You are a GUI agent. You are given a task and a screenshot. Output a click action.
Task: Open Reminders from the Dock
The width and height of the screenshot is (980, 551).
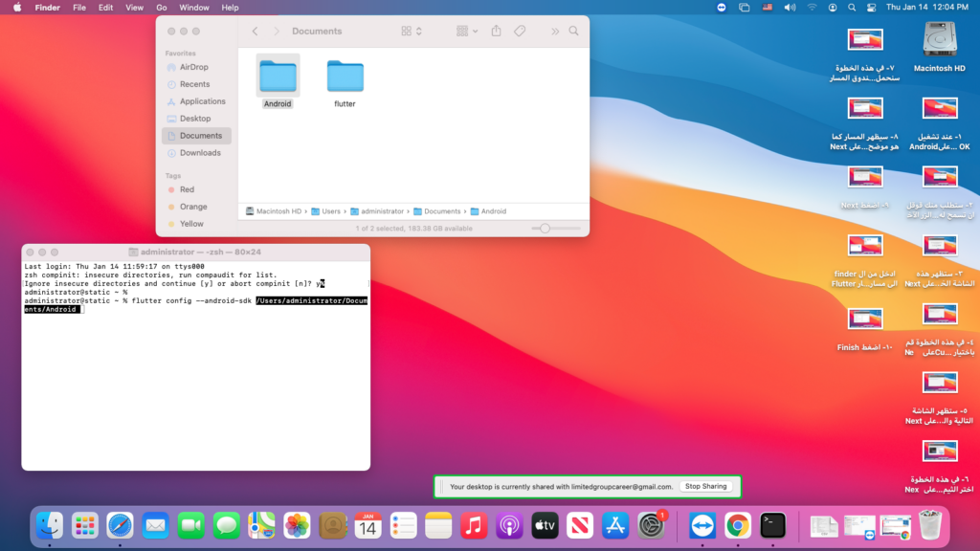point(403,525)
